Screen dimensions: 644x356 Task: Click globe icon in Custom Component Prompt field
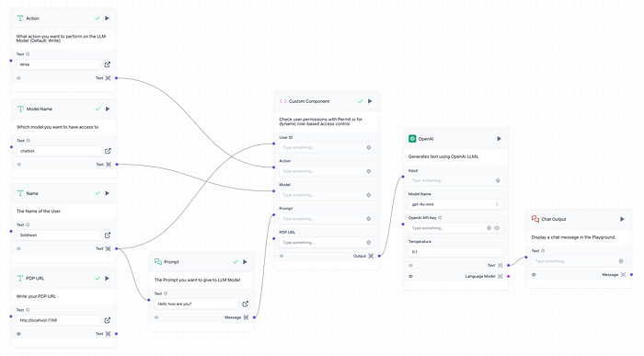368,219
